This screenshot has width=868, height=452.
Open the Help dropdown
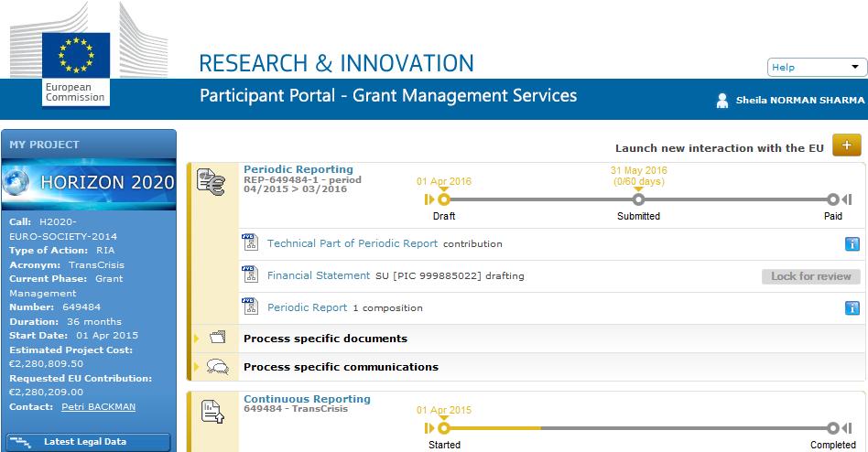click(x=816, y=67)
